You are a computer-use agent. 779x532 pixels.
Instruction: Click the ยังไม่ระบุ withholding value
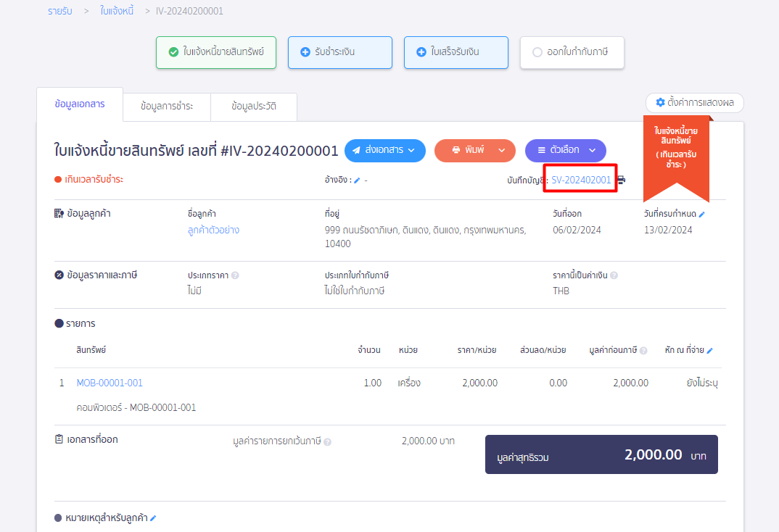coord(702,383)
